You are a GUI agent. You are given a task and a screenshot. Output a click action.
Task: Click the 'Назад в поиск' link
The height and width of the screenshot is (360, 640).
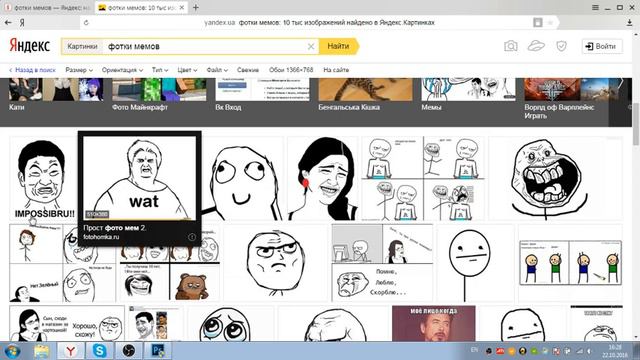[32, 70]
